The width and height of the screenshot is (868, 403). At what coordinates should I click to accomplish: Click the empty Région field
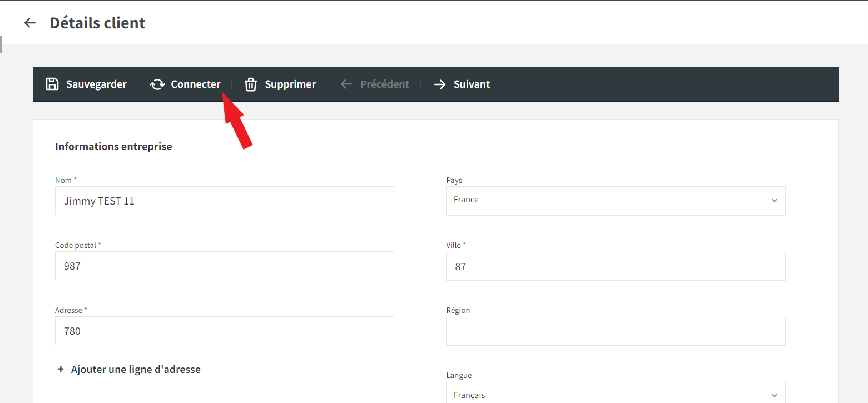pos(616,331)
